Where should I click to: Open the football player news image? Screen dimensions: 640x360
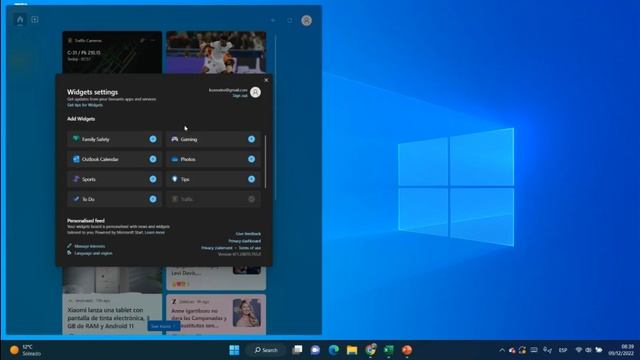pos(216,52)
